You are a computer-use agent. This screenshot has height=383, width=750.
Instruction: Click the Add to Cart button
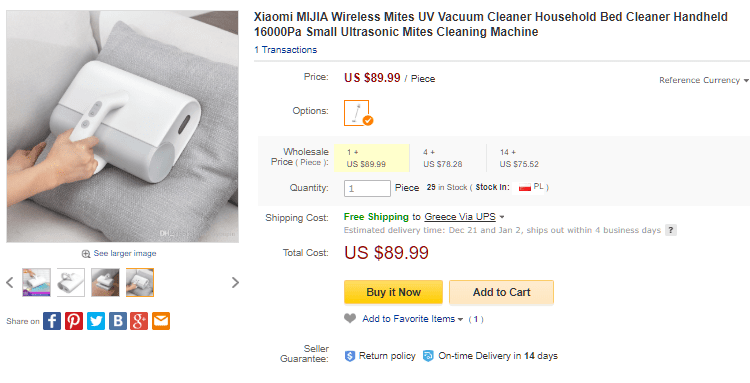tap(501, 292)
